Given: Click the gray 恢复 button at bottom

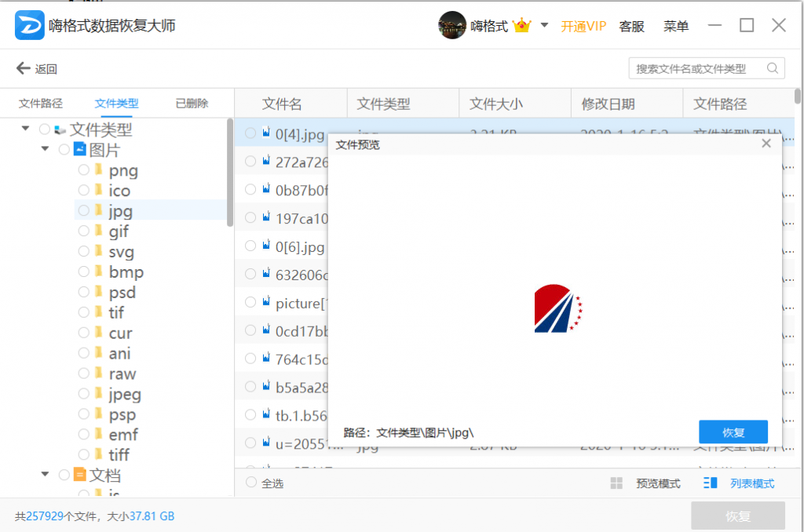Looking at the screenshot, I should point(738,516).
